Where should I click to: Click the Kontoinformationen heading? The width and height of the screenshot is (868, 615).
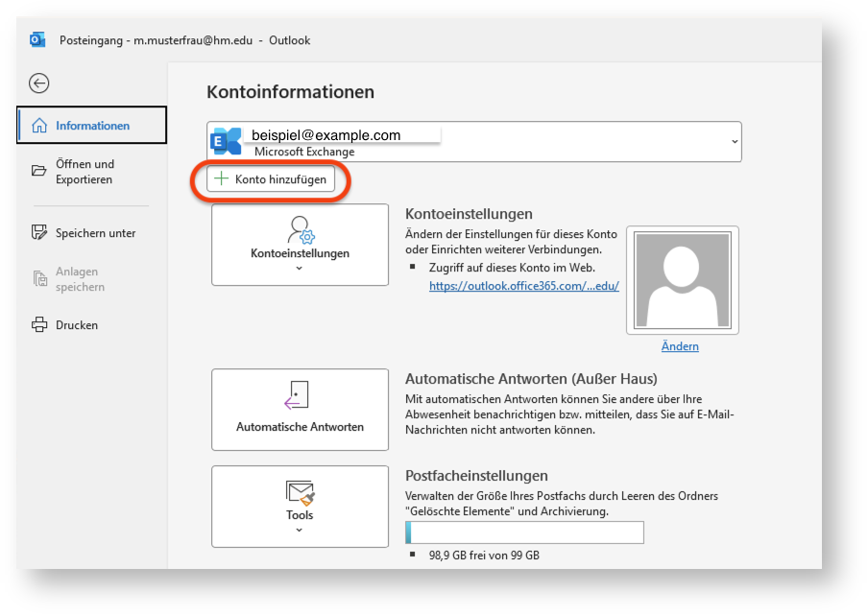pyautogui.click(x=291, y=92)
